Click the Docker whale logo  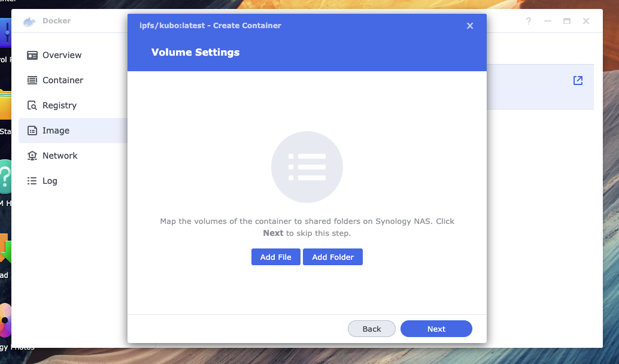point(29,22)
